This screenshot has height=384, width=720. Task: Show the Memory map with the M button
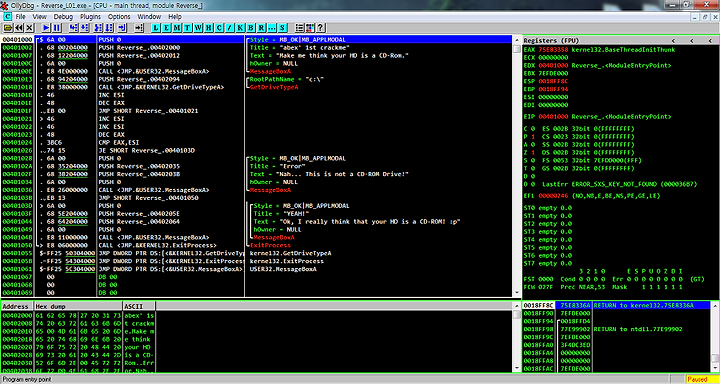click(177, 28)
